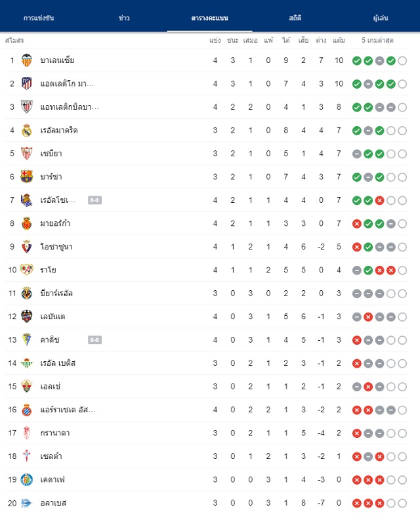The width and height of the screenshot is (420, 522).
Task: Click Real Sociedad's red loss indicator
Action: [379, 200]
